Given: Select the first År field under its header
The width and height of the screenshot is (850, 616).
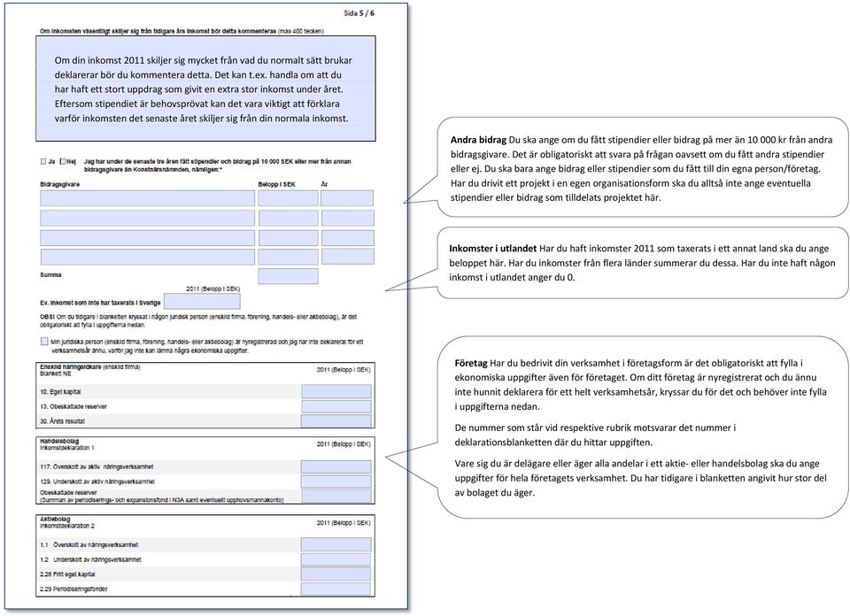Looking at the screenshot, I should click(347, 198).
